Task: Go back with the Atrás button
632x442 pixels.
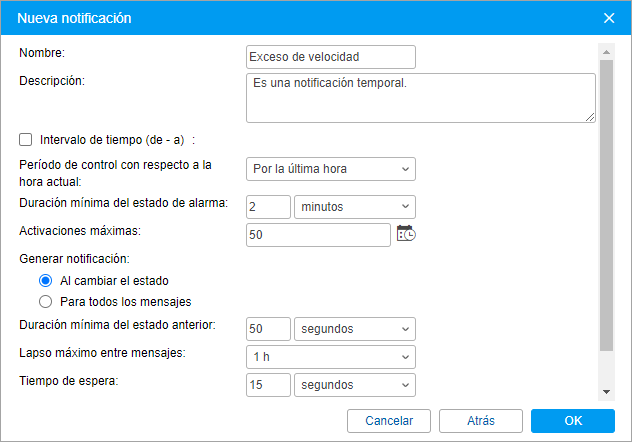Action: pos(480,421)
